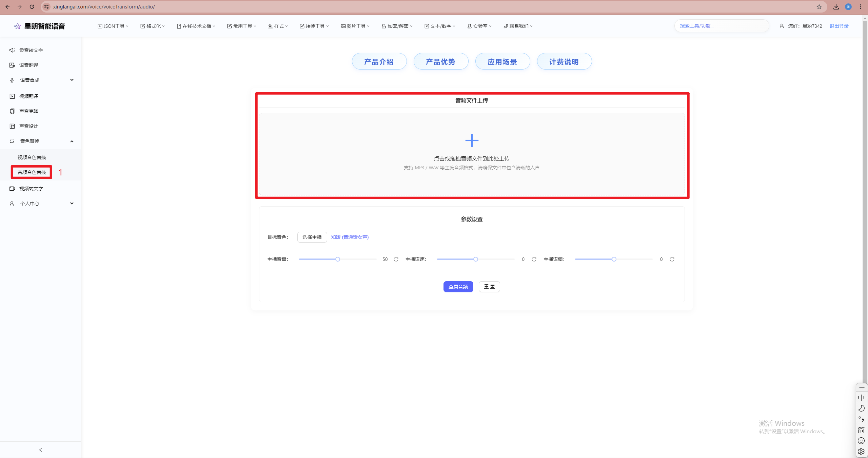
Task: Reset 主播语调 with its refresh icon
Action: pyautogui.click(x=672, y=259)
